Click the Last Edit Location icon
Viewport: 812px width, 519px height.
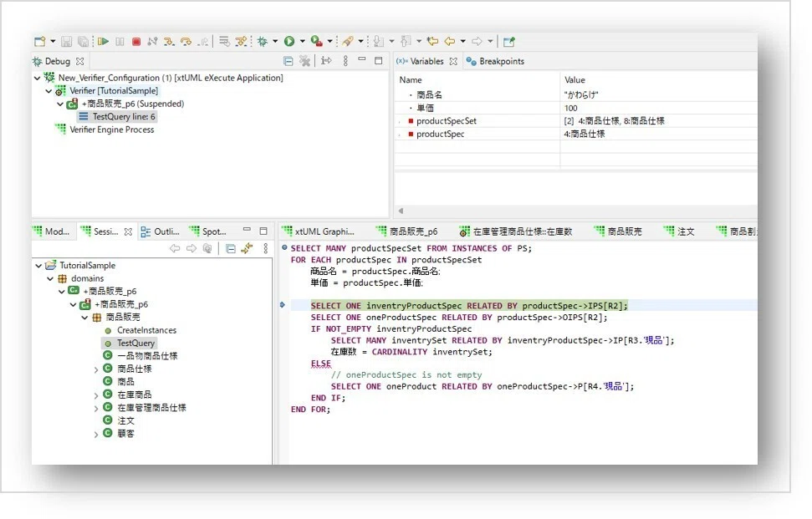tap(432, 42)
